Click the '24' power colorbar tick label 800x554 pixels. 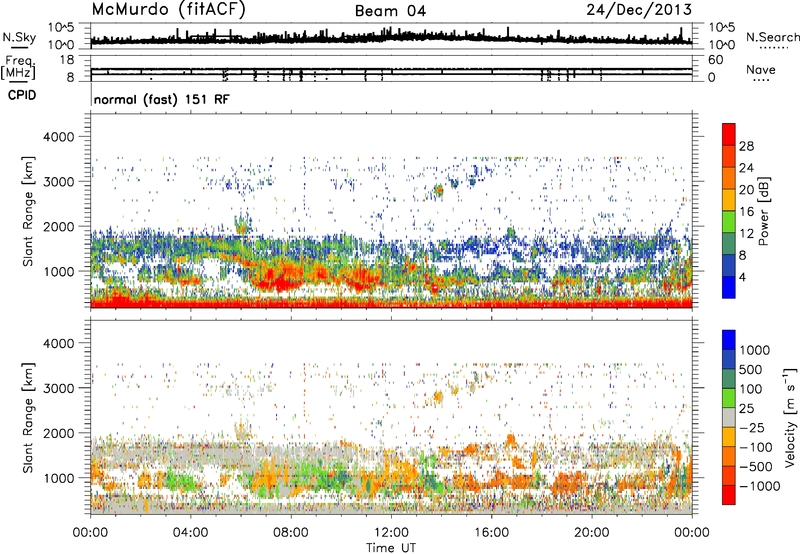point(746,168)
